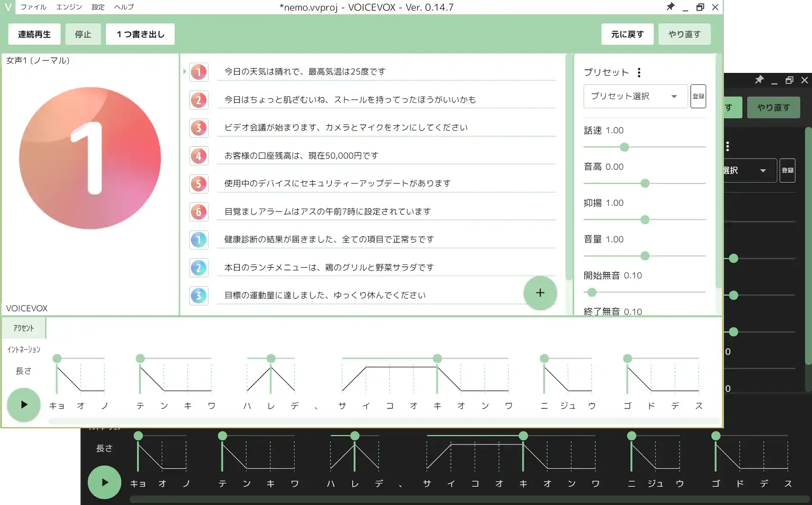The width and height of the screenshot is (812, 505).
Task: Click the 停止 button
Action: [83, 34]
